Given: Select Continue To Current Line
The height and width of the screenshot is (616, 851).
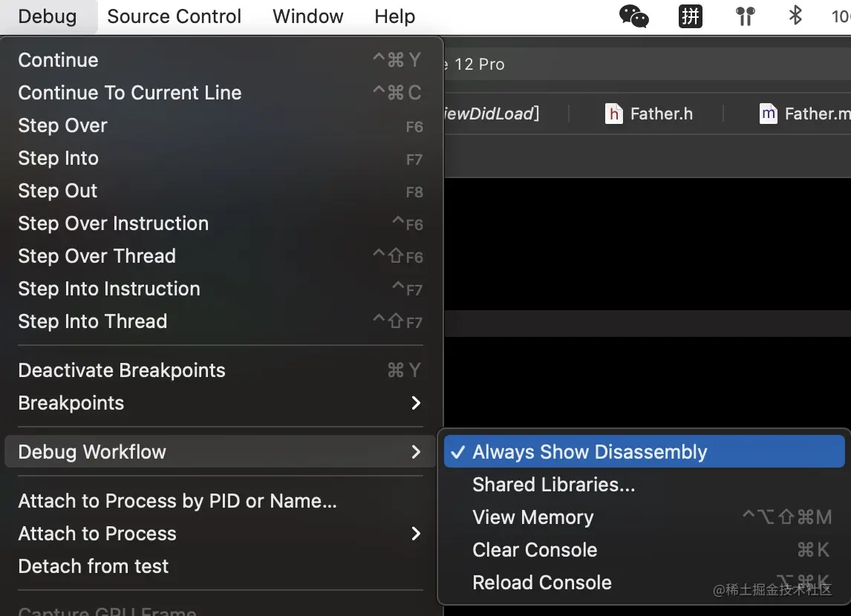Looking at the screenshot, I should [130, 93].
